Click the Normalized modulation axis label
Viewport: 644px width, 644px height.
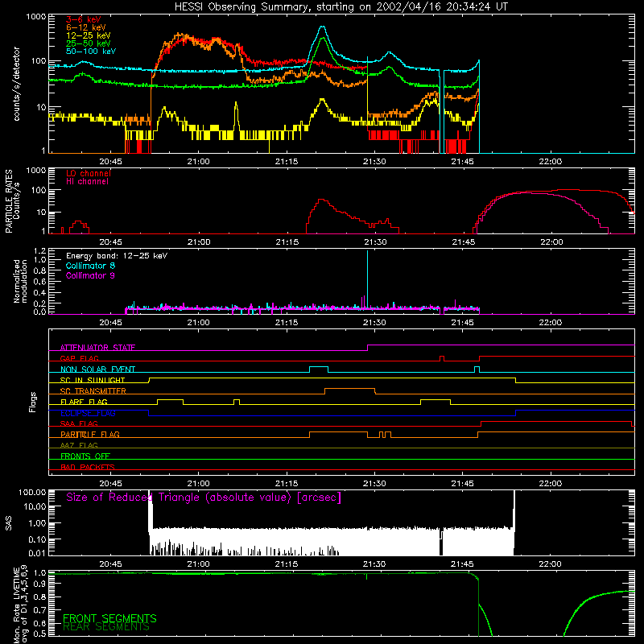21,281
